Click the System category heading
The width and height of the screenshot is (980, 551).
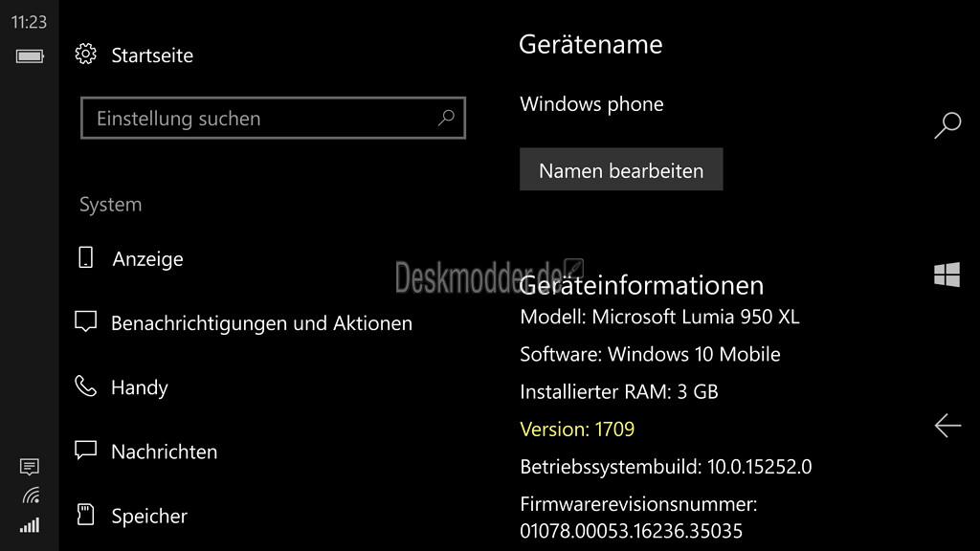click(x=111, y=205)
